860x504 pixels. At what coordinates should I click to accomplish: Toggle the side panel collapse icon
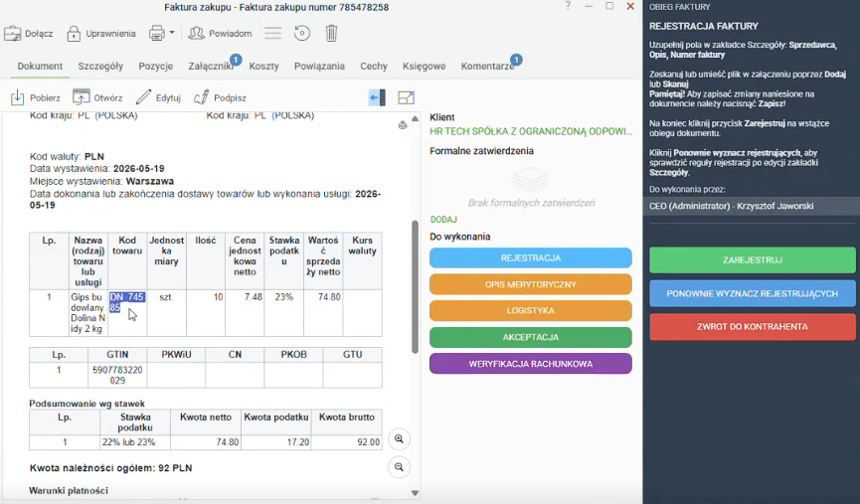[378, 97]
